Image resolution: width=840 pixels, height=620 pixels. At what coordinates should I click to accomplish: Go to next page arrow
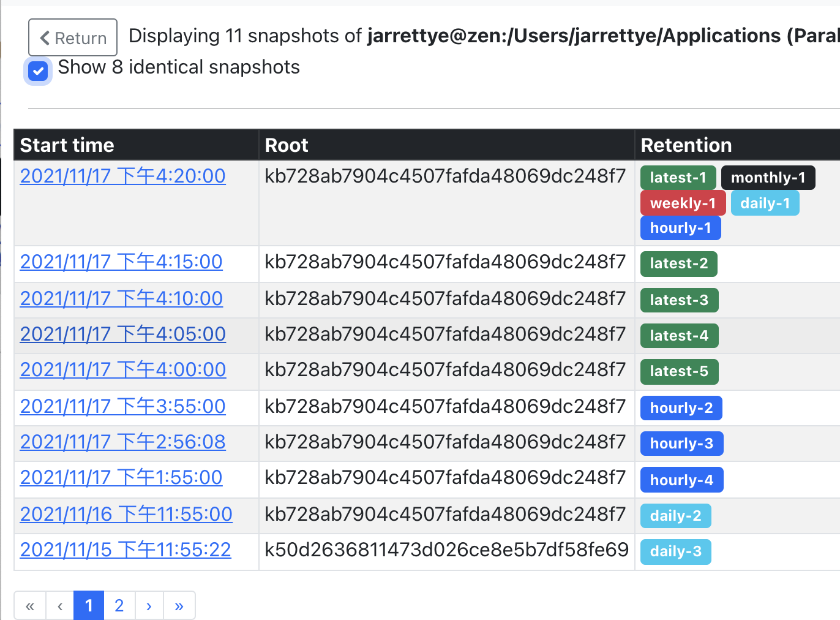[x=149, y=606]
